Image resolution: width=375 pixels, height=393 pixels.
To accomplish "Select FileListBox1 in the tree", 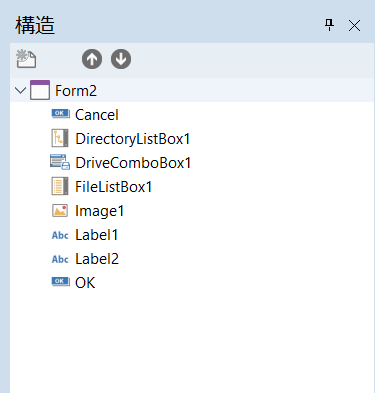I will coord(114,187).
